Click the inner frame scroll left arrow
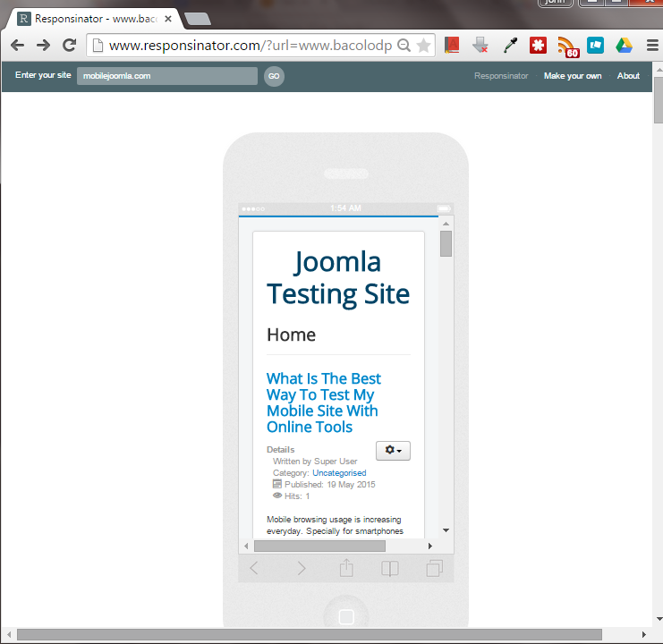Image resolution: width=663 pixels, height=644 pixels. pos(246,546)
